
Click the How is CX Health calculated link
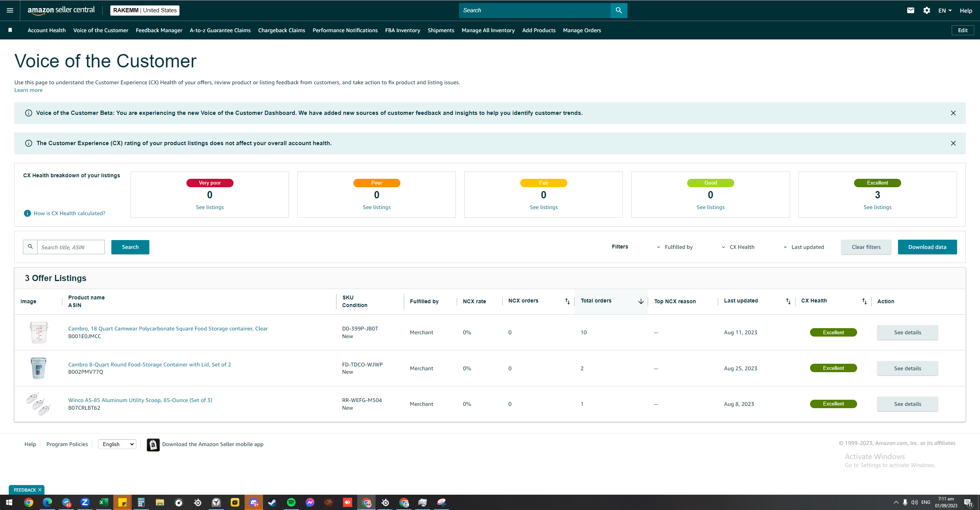(x=69, y=213)
